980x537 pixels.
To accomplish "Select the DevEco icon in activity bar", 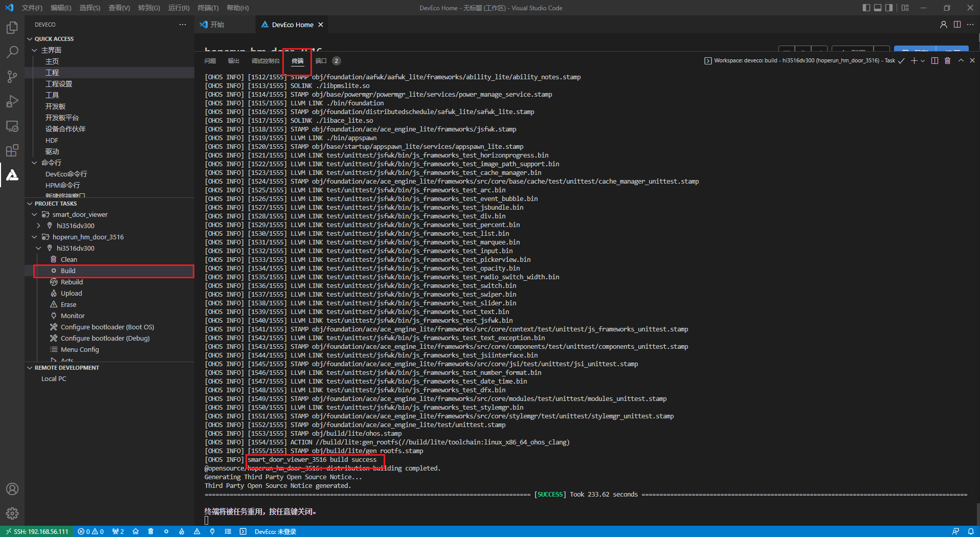I will 12,175.
